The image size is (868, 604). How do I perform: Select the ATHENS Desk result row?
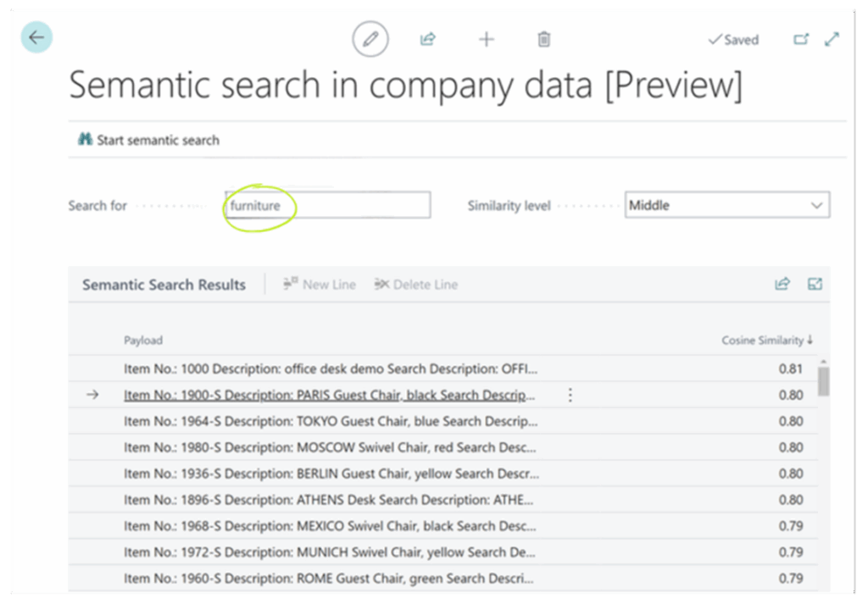(x=329, y=500)
